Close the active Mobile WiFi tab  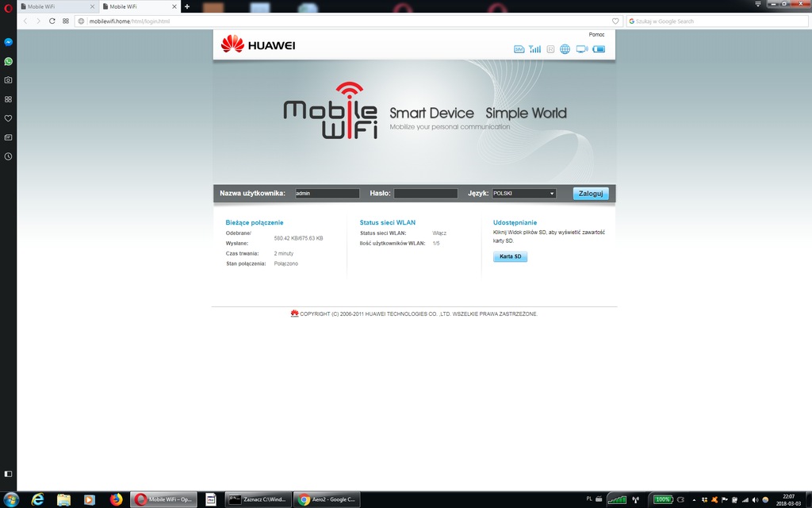(x=174, y=6)
